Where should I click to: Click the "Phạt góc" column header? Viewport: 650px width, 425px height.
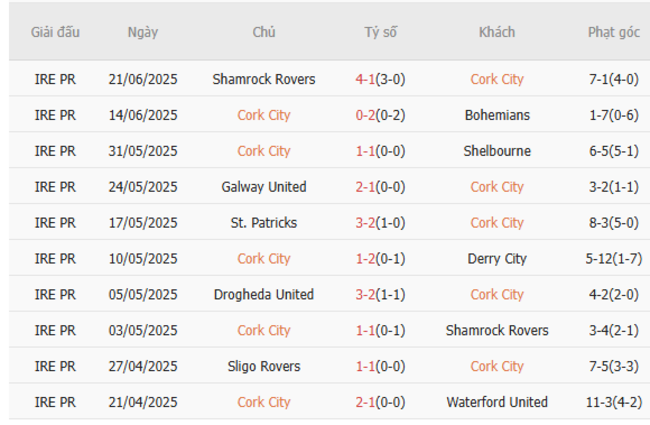(x=613, y=32)
